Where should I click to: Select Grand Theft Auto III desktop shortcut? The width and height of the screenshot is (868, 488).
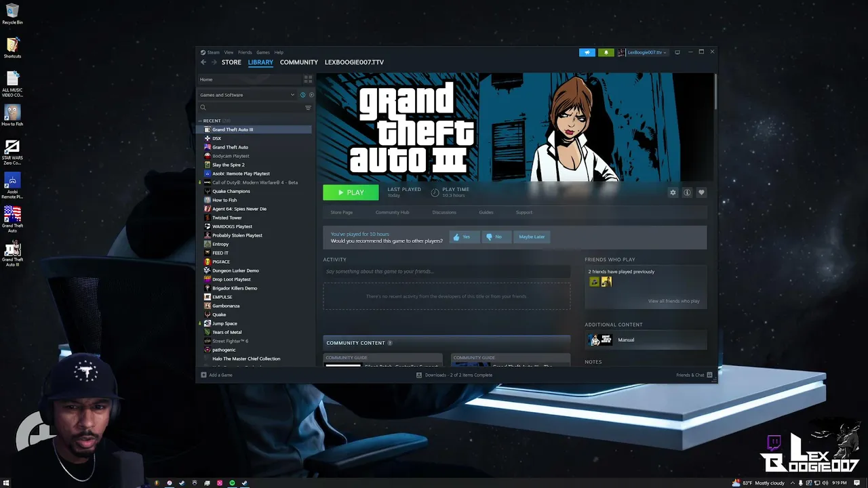click(x=12, y=253)
